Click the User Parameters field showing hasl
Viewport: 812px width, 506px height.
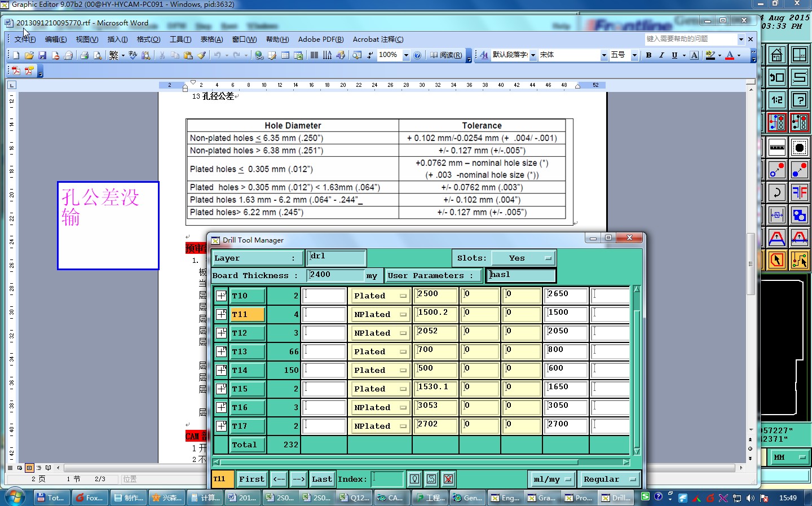521,275
